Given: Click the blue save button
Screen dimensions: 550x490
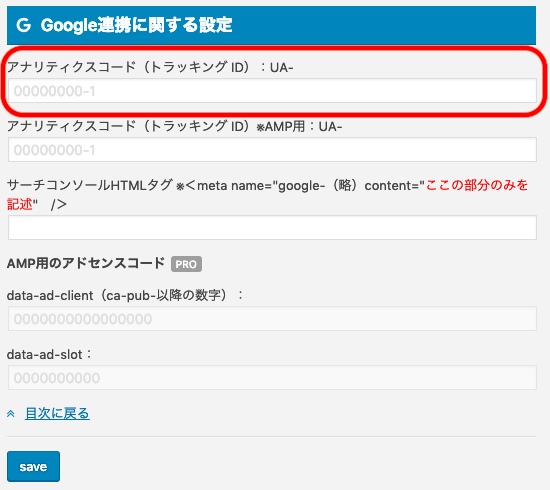Looking at the screenshot, I should 33,466.
